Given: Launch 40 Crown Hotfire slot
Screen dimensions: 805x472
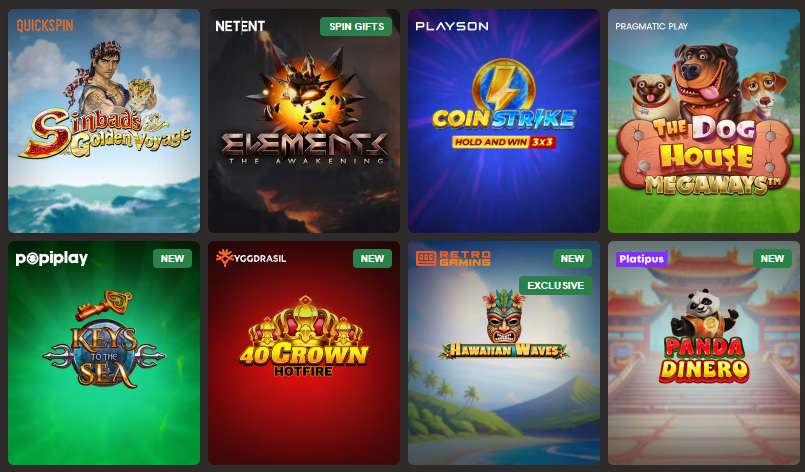Looking at the screenshot, I should (304, 353).
